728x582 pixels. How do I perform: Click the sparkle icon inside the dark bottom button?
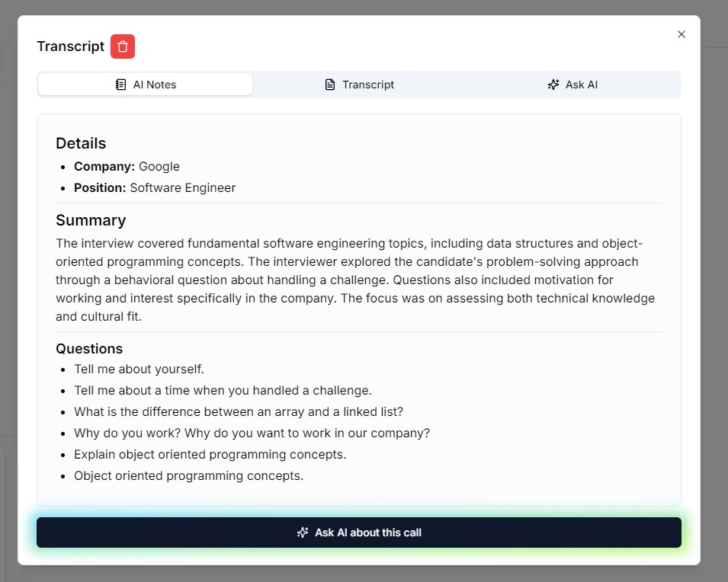click(x=303, y=532)
